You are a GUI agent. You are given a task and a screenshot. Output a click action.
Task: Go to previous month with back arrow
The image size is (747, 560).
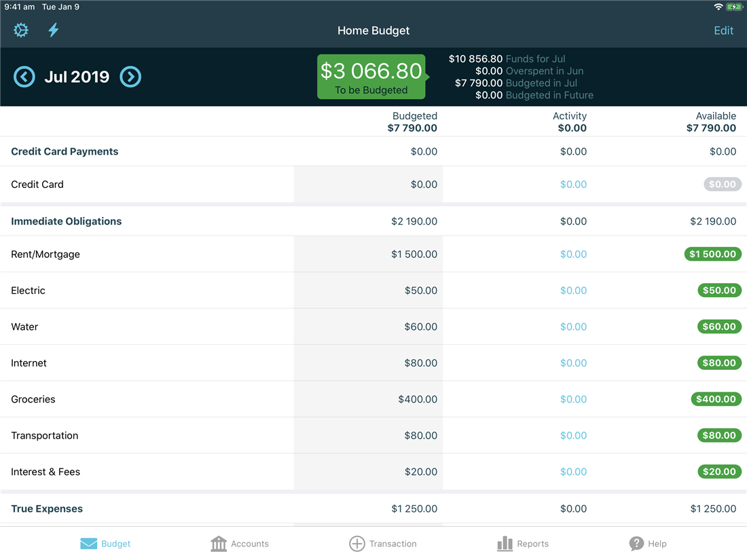pyautogui.click(x=24, y=77)
